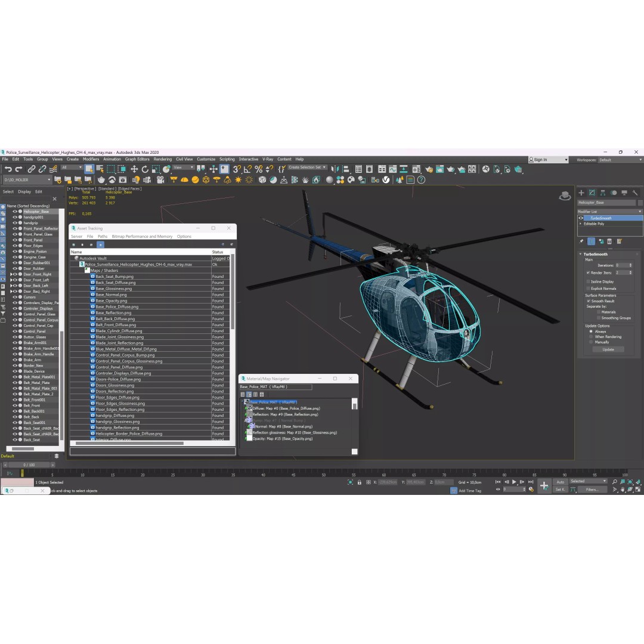Enable the Explicit Normals checkbox
Viewport: 644px width, 644px height.
(x=588, y=289)
